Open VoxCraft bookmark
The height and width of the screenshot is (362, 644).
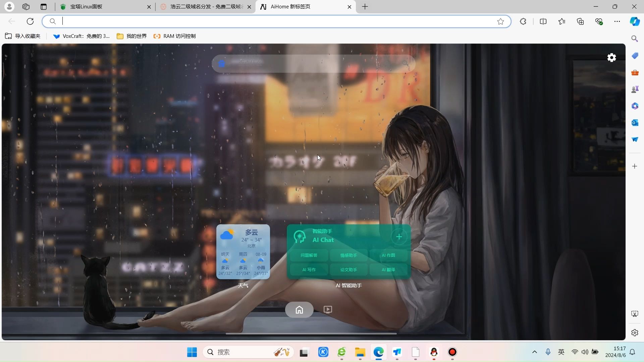pyautogui.click(x=81, y=36)
